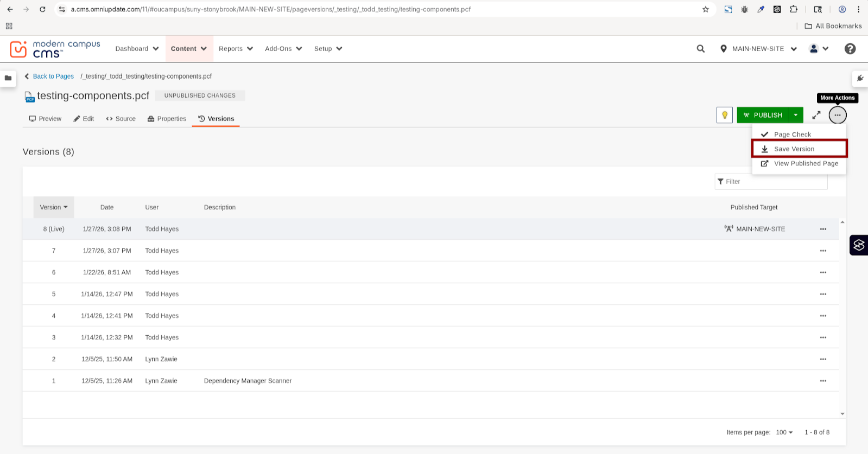Open Chrome three-dot menu
868x454 pixels.
point(858,9)
